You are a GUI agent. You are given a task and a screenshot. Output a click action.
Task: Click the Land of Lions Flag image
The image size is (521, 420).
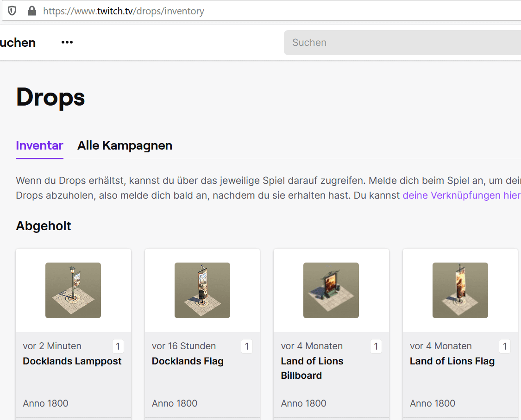pos(460,290)
